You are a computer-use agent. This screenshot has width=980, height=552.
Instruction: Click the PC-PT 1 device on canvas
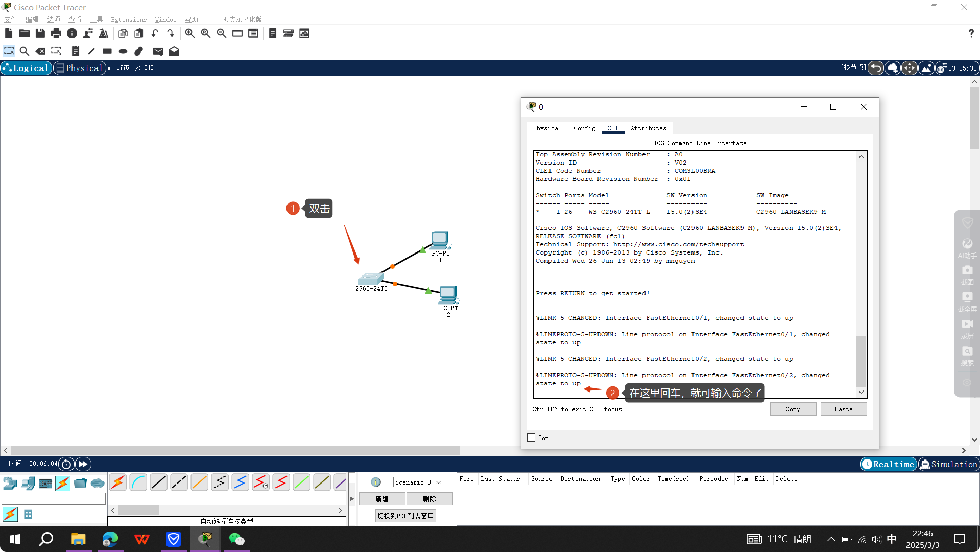coord(440,240)
